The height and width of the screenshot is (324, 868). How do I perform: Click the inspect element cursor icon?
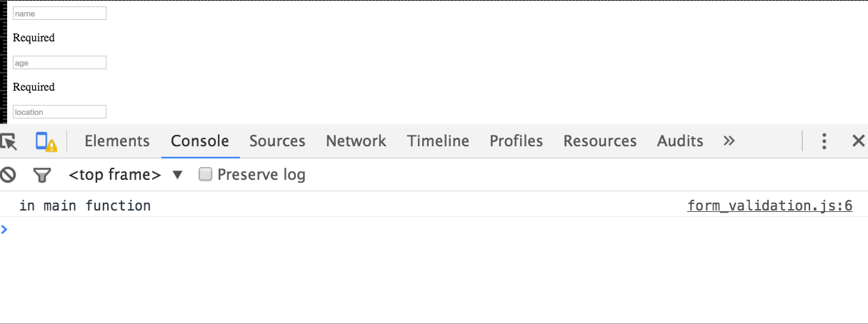9,141
